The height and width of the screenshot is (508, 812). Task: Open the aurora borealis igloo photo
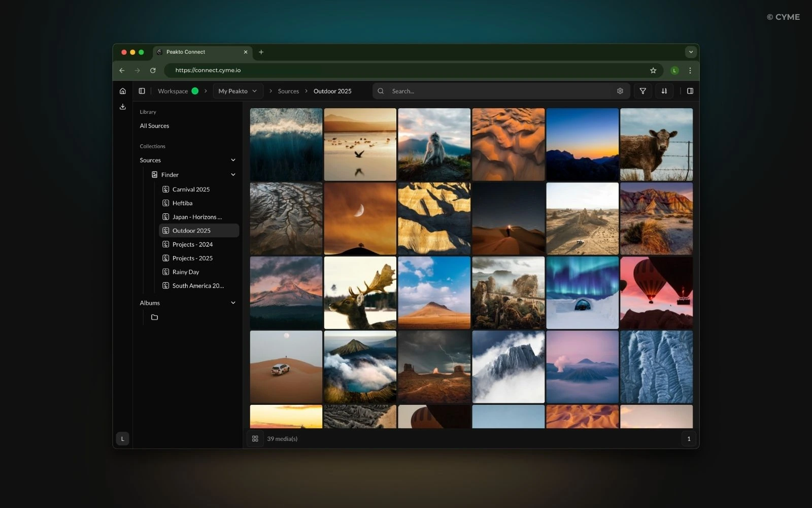point(582,293)
